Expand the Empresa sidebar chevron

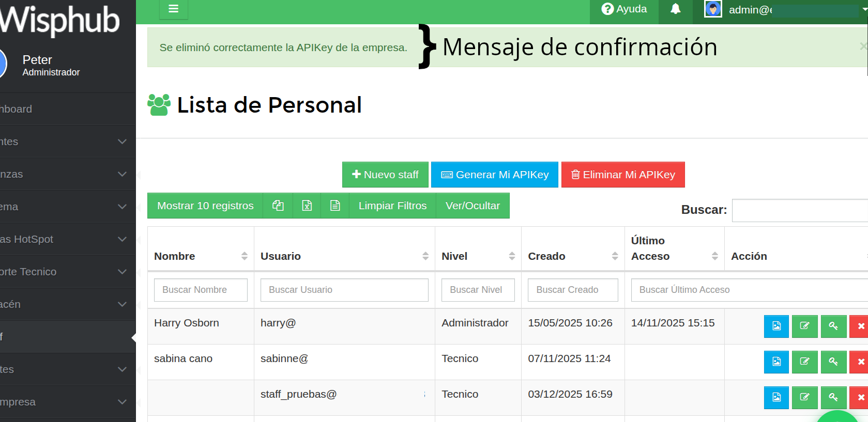tap(122, 402)
